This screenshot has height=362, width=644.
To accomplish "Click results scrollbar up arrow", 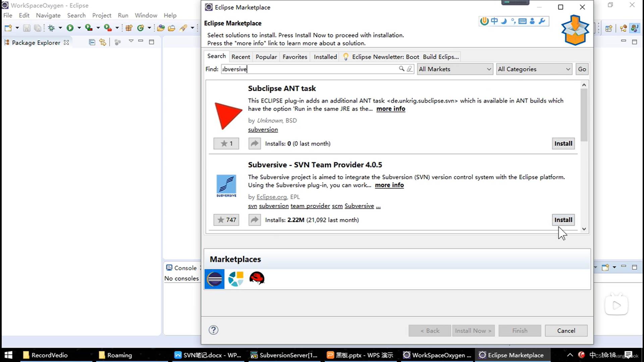I will tap(584, 85).
